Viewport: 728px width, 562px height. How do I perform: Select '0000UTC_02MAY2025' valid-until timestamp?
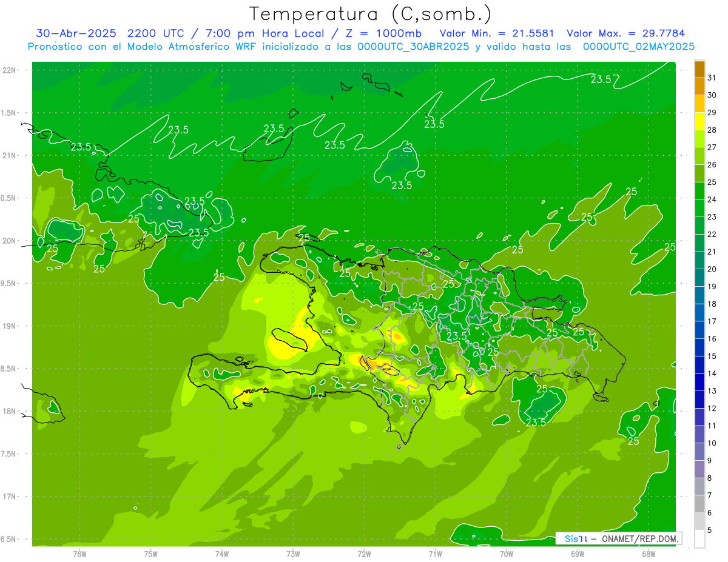click(639, 47)
